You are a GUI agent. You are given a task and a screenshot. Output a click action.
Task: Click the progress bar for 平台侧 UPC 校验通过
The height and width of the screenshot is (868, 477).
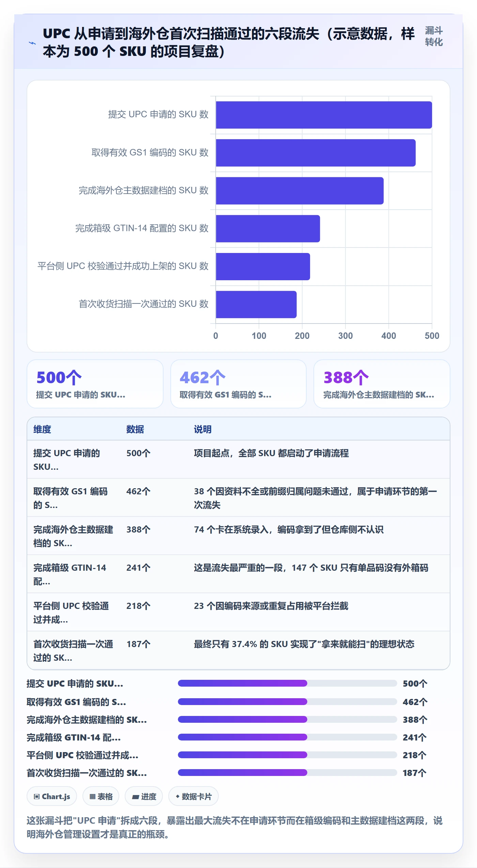coord(287,754)
